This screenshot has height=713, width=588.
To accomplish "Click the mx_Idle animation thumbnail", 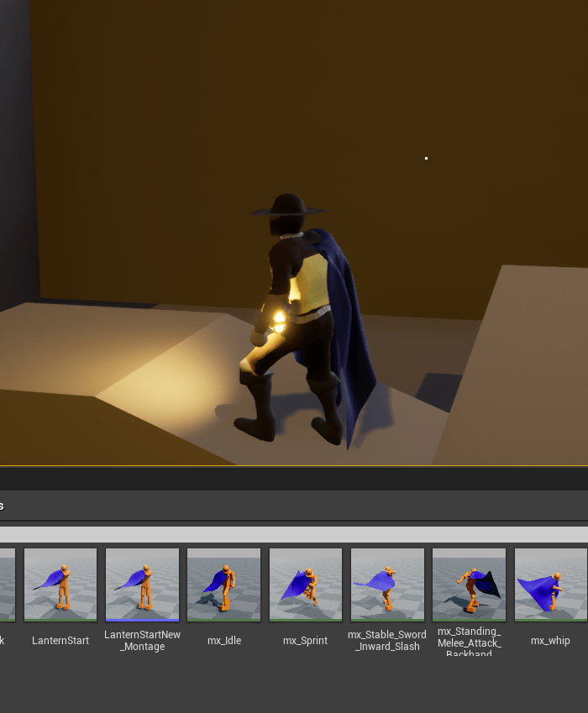I will 223,585.
